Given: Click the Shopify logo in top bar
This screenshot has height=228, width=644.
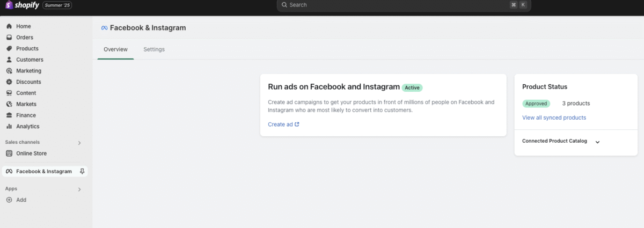Looking at the screenshot, I should coord(21,5).
